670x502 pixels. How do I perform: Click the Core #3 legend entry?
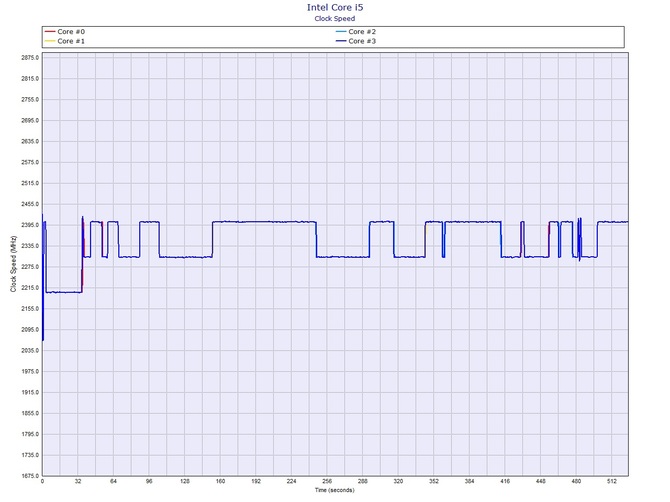click(x=356, y=41)
